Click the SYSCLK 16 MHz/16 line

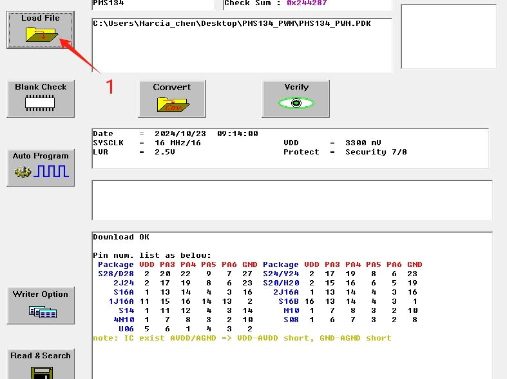[x=147, y=143]
